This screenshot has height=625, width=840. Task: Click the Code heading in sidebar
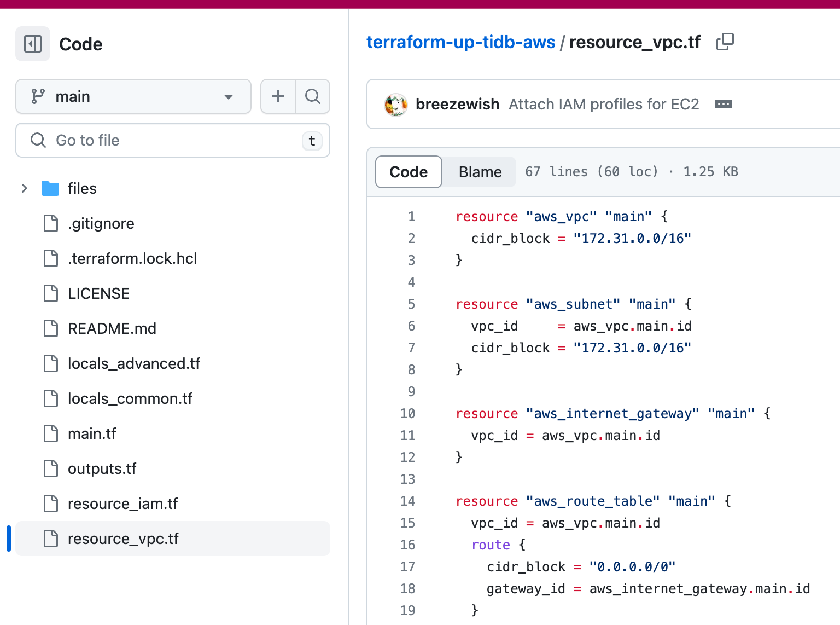pyautogui.click(x=80, y=44)
